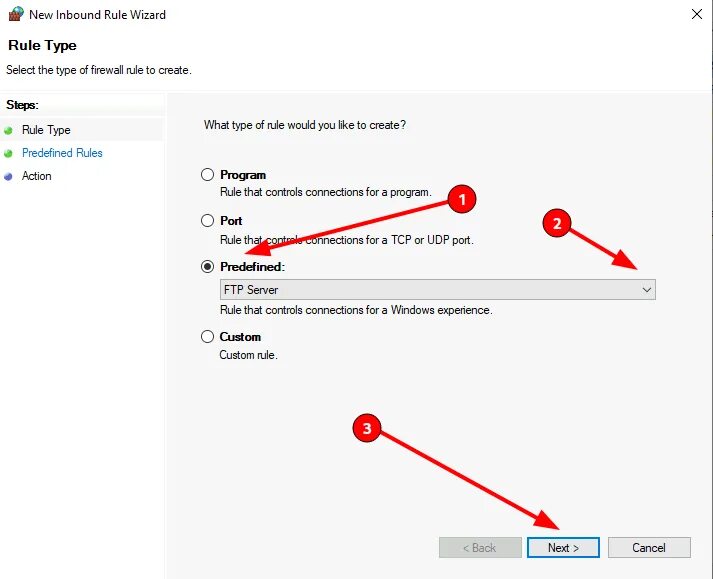Click the Next button

[563, 548]
